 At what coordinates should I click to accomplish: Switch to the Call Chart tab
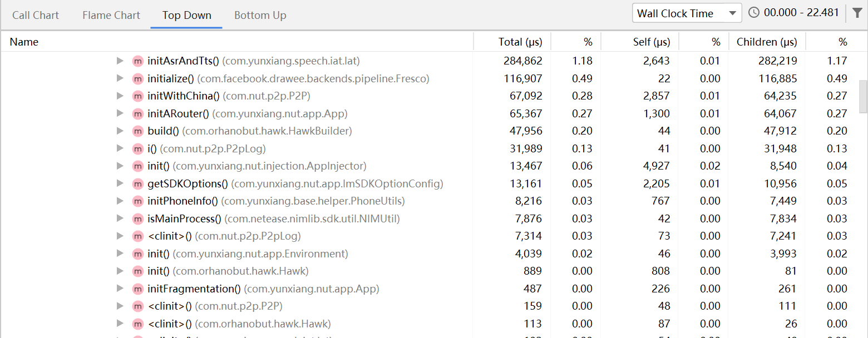(x=36, y=15)
